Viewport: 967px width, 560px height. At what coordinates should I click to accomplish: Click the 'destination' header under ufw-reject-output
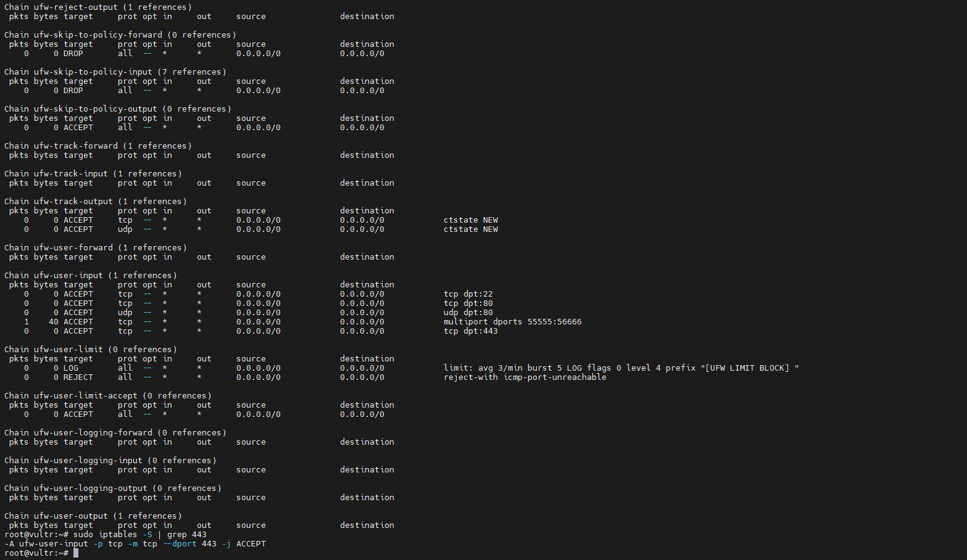[x=367, y=17]
